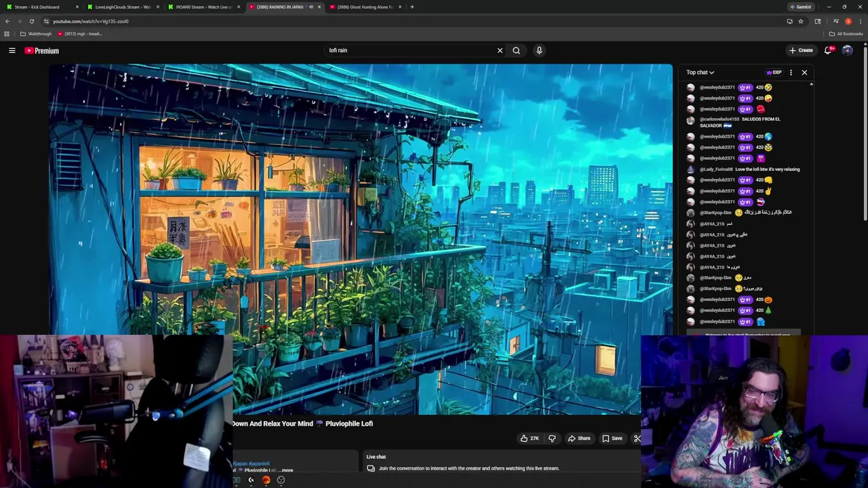
Task: Click @carlosvelado4153 username in chat
Action: click(x=719, y=119)
